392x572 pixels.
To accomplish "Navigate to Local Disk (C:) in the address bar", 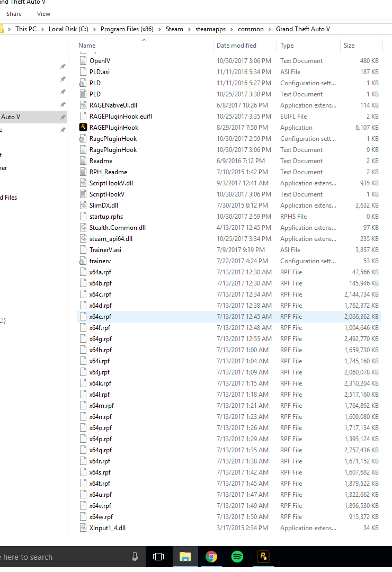I will [x=68, y=29].
